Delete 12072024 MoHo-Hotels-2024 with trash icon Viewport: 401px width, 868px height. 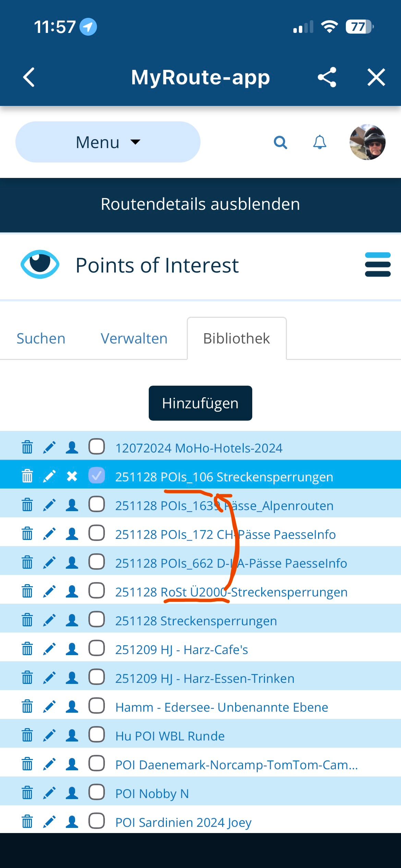pyautogui.click(x=27, y=447)
